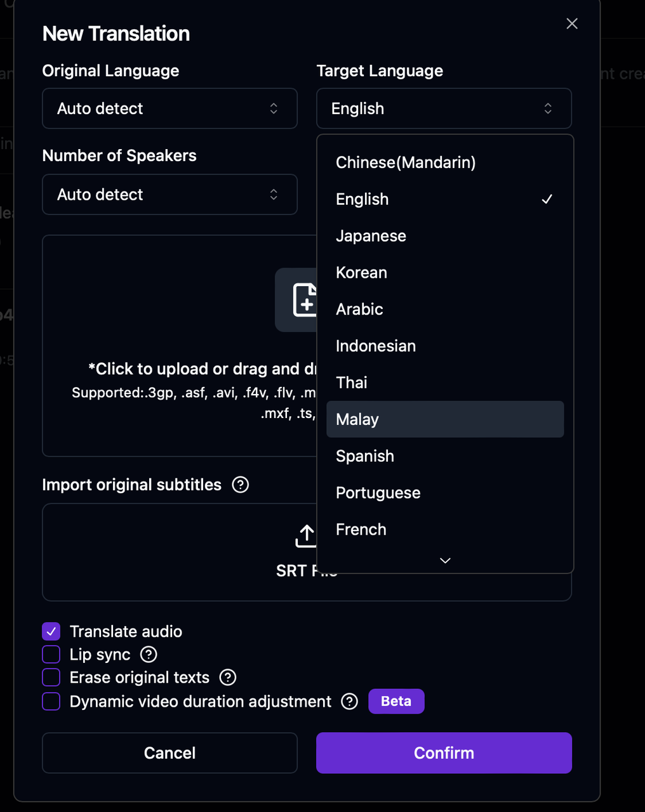This screenshot has height=812, width=645.
Task: Choose Japanese as the target language
Action: (371, 236)
